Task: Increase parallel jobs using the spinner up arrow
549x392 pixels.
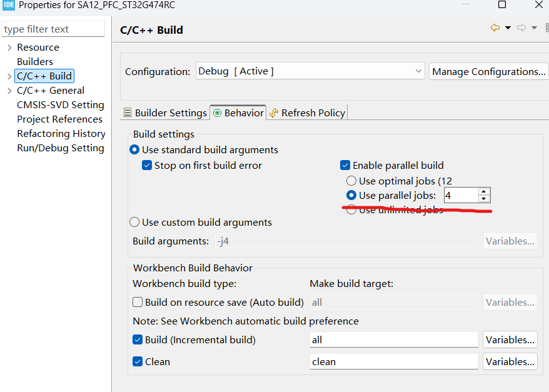Action: [x=484, y=192]
